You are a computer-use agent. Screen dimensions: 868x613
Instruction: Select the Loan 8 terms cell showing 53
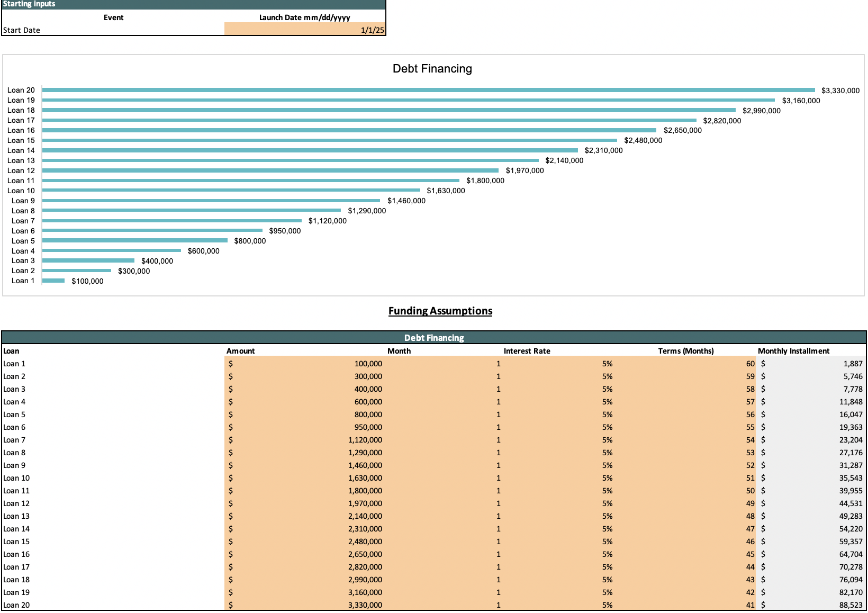click(x=686, y=453)
